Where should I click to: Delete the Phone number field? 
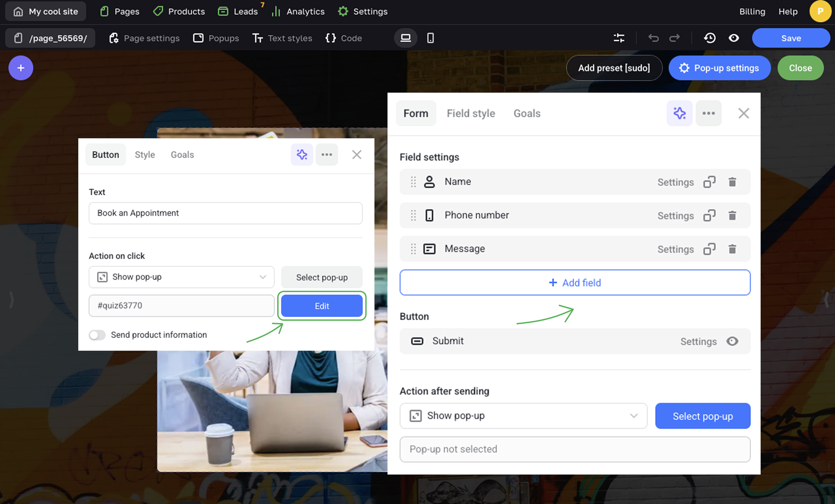[732, 216]
